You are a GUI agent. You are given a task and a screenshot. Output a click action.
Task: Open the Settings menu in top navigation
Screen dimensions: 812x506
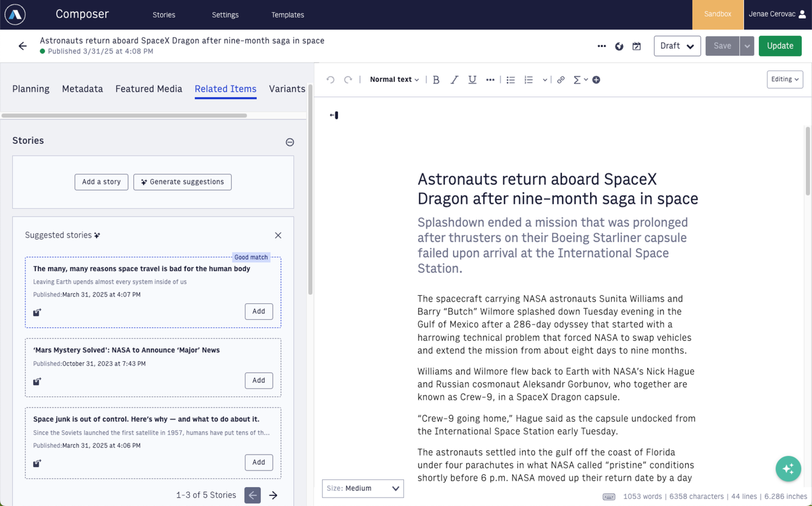[225, 15]
